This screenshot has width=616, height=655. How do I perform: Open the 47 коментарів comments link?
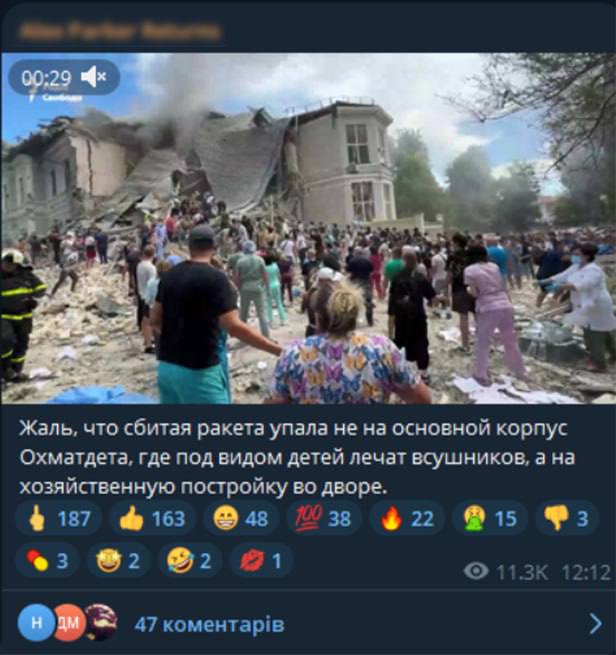[209, 625]
